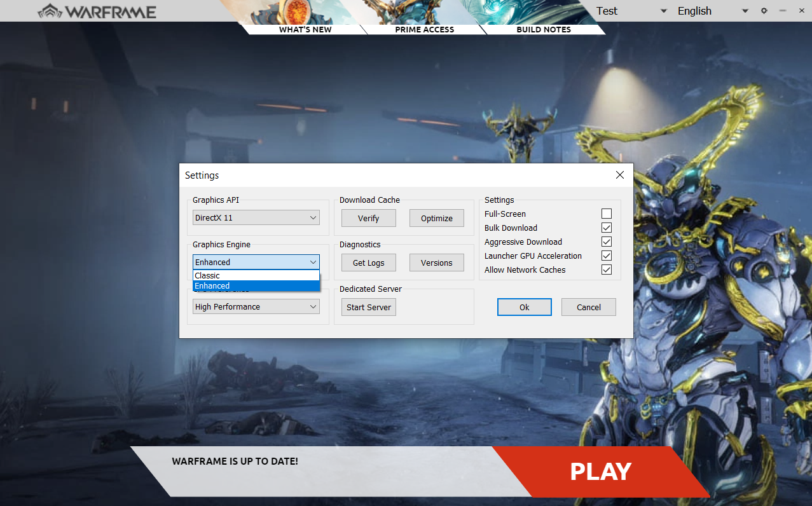Confirm settings with the Ok button

pos(525,307)
